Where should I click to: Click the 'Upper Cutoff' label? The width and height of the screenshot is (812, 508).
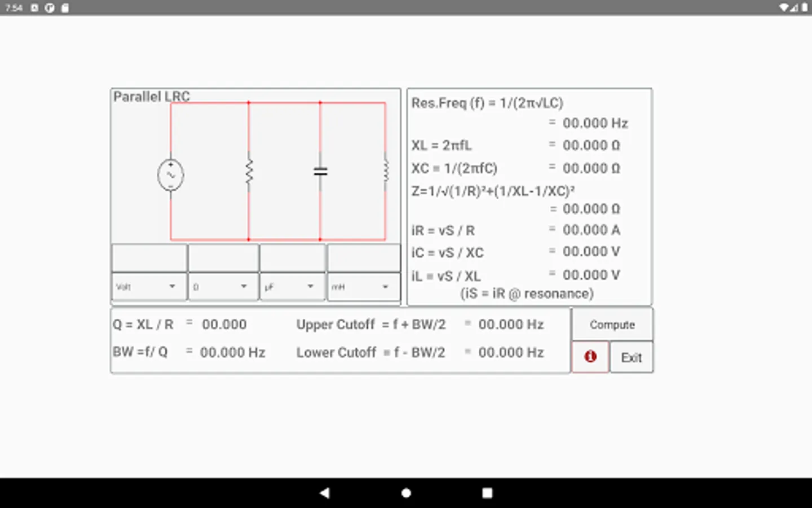tap(336, 325)
